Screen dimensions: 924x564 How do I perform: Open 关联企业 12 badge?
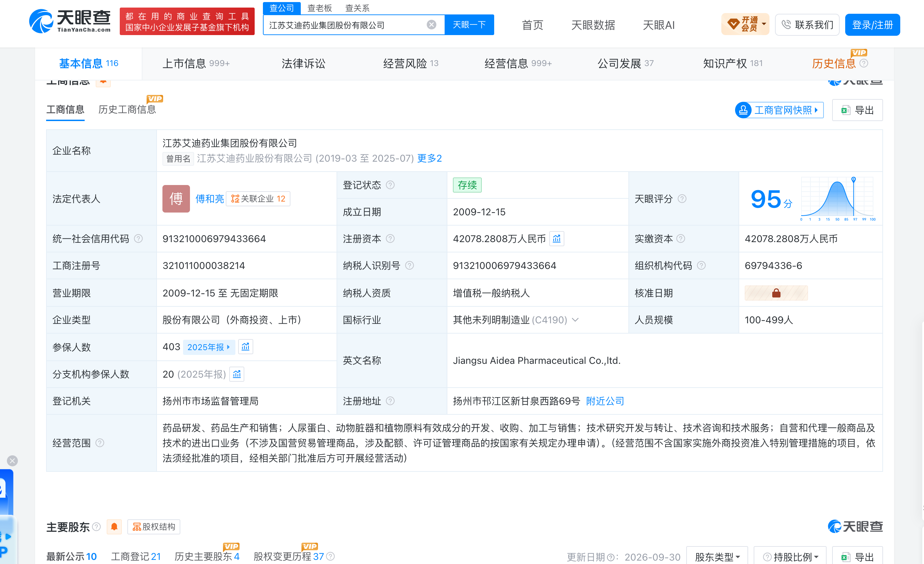click(x=258, y=199)
